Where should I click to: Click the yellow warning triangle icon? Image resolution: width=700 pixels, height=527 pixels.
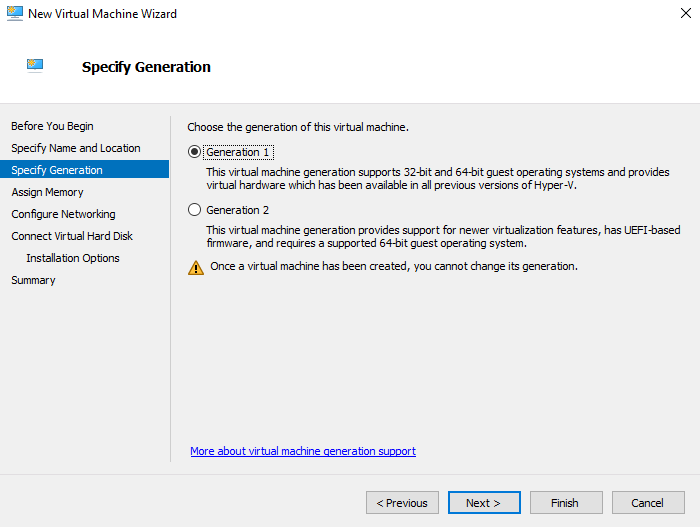click(196, 267)
